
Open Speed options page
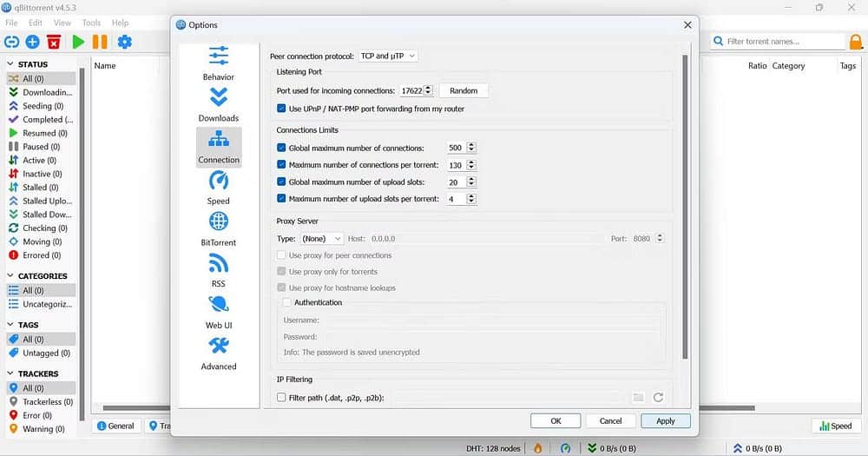point(218,188)
